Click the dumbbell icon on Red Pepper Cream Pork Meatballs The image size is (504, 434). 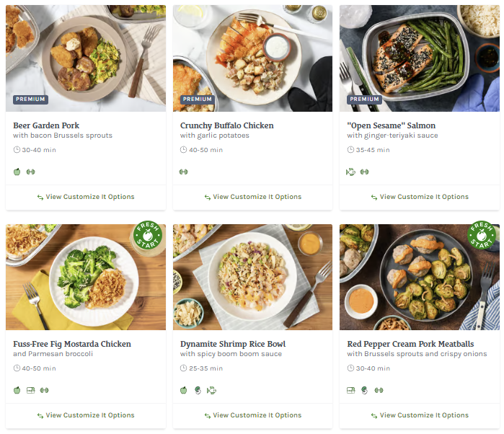(379, 390)
